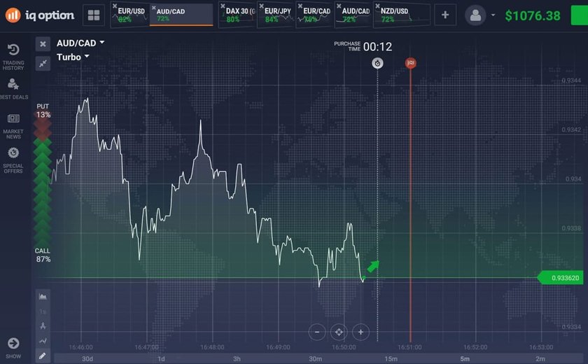Click the purchase time stopwatch marker
Viewport: 588px width, 364px height.
pos(377,63)
